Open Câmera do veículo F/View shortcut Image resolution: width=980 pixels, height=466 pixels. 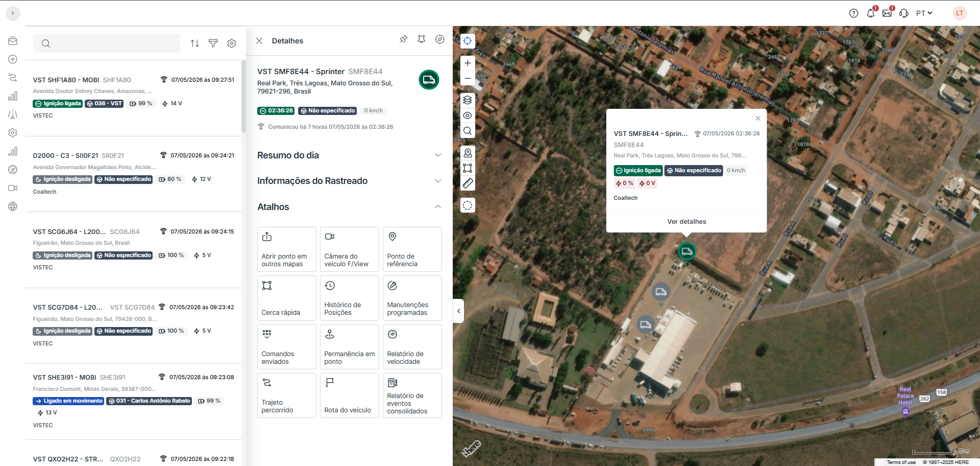[x=350, y=249]
